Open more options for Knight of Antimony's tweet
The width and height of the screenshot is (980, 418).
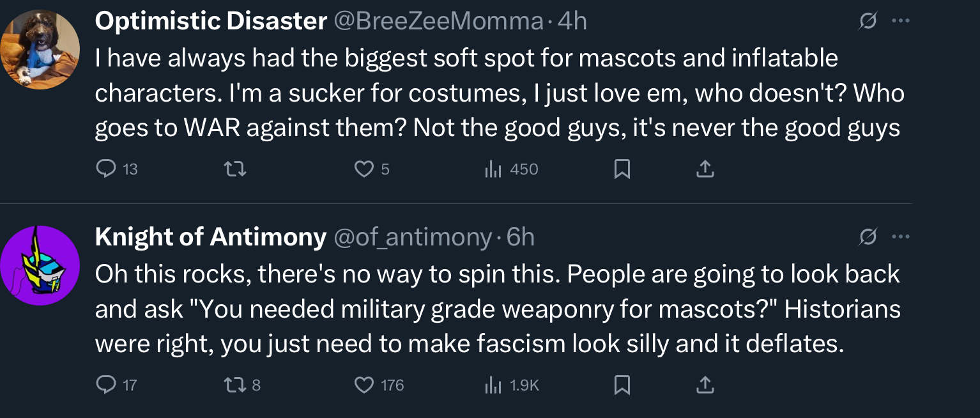pos(900,237)
